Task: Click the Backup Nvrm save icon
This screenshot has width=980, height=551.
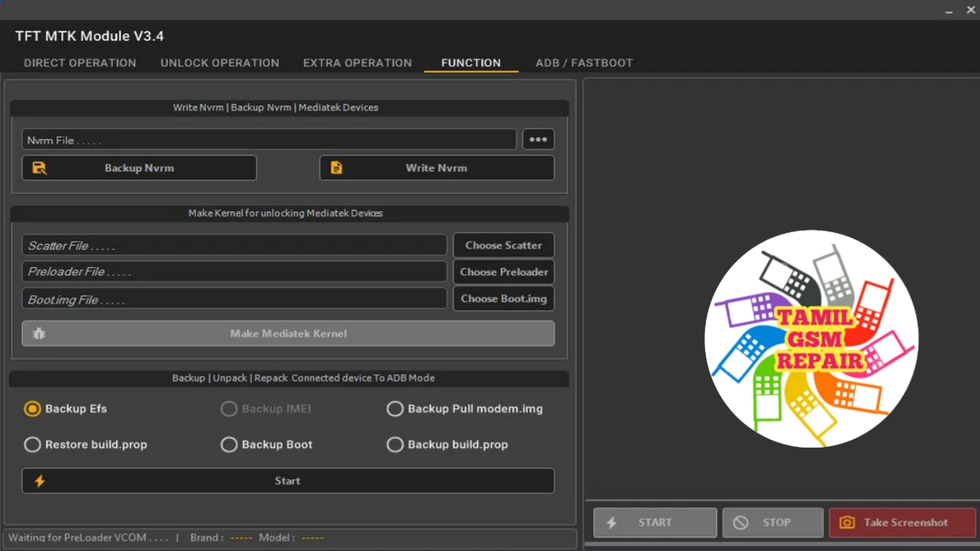Action: [x=39, y=168]
